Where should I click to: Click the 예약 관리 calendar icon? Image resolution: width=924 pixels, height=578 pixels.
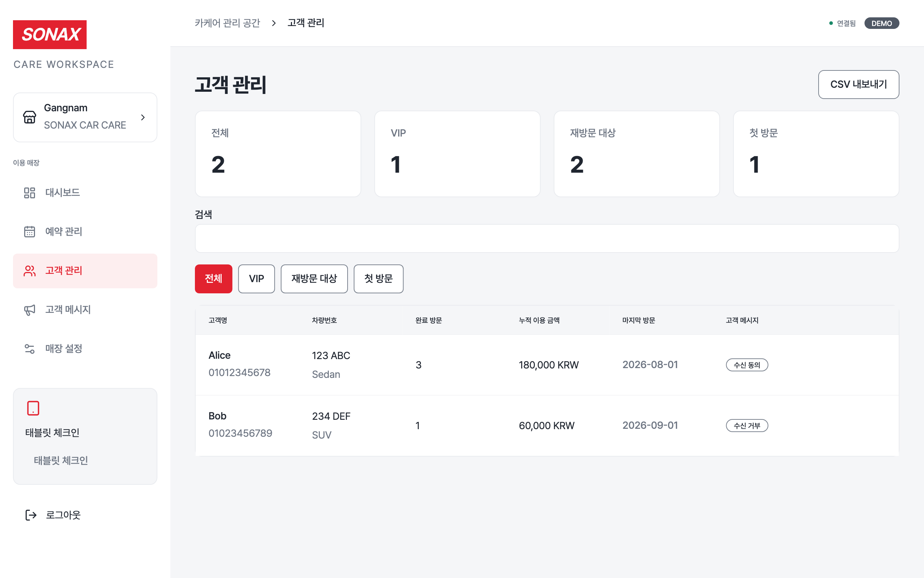(x=29, y=232)
